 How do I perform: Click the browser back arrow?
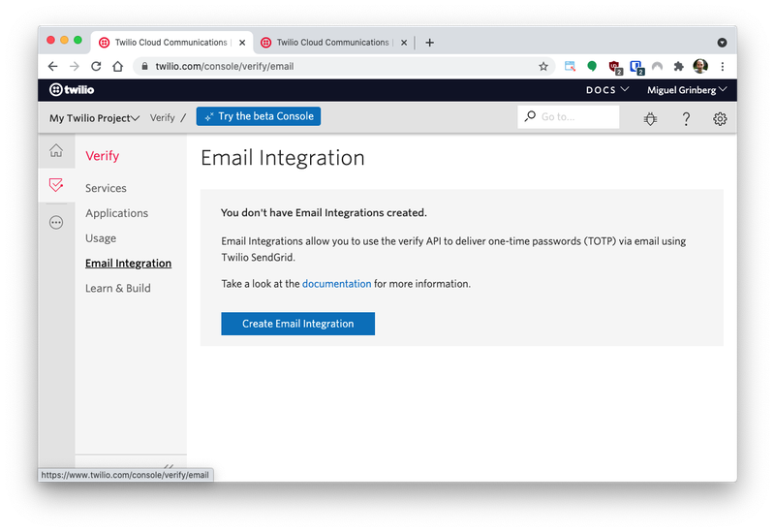coord(53,66)
